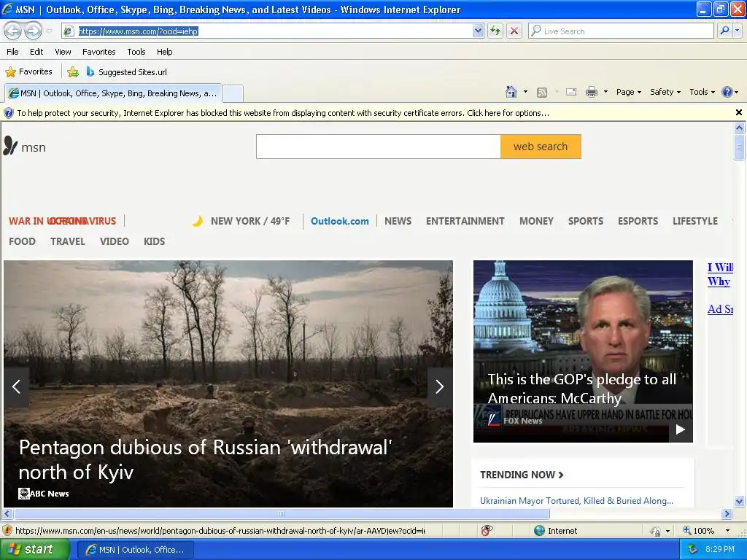Click the Add to Favorites Bar icon

point(73,72)
